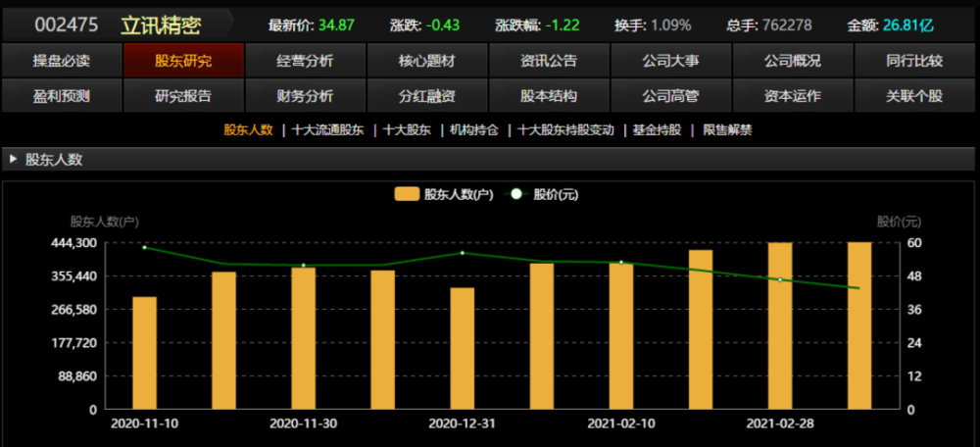980x447 pixels.
Task: Click the 2021-02-10 date label
Action: click(621, 423)
